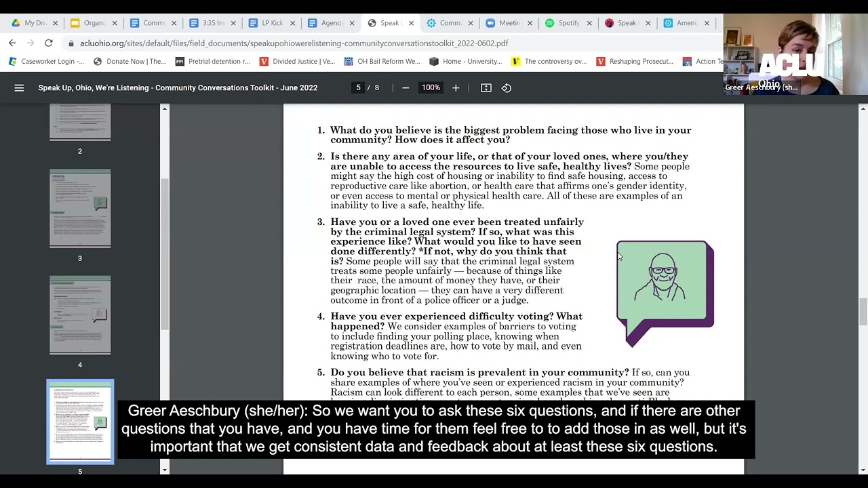Switch to the LP Kick... document tab
This screenshot has height=488, width=868.
[x=272, y=23]
